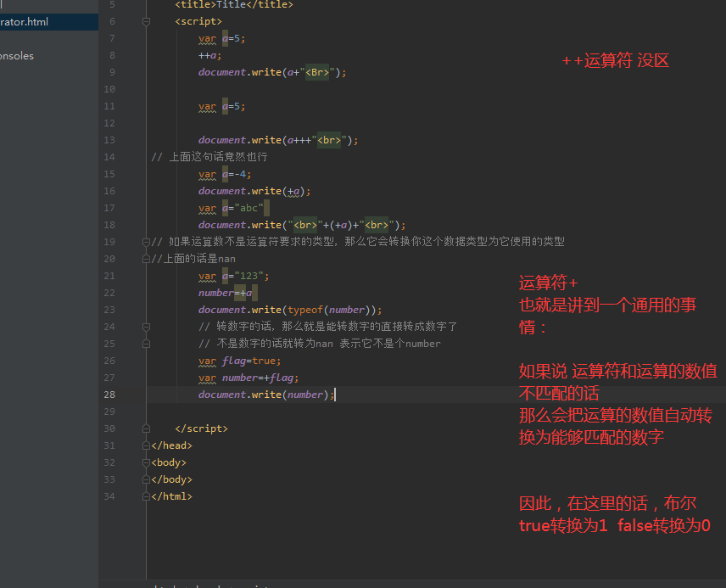Image resolution: width=726 pixels, height=588 pixels.
Task: Toggle fold marker beside the line 19 comment
Action: pyautogui.click(x=147, y=242)
